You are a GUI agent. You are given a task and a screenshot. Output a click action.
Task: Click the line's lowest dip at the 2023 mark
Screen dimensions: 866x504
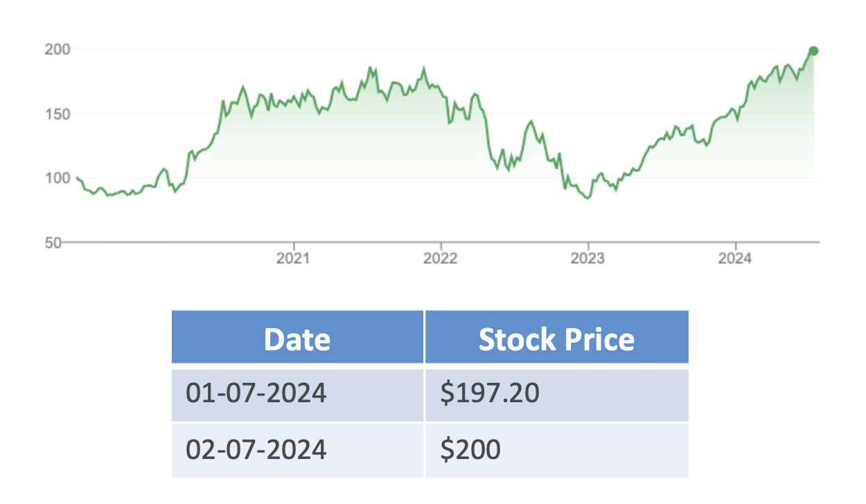click(x=588, y=198)
